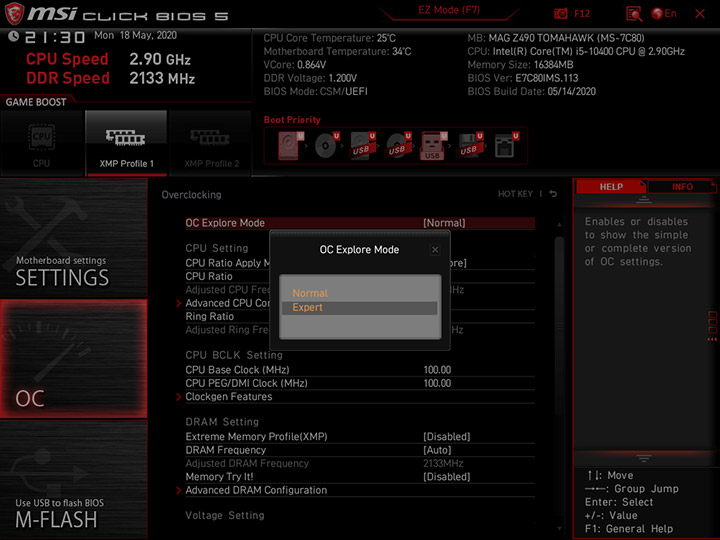Image resolution: width=720 pixels, height=540 pixels.
Task: Select the hard drive boot device icon
Action: pos(291,146)
